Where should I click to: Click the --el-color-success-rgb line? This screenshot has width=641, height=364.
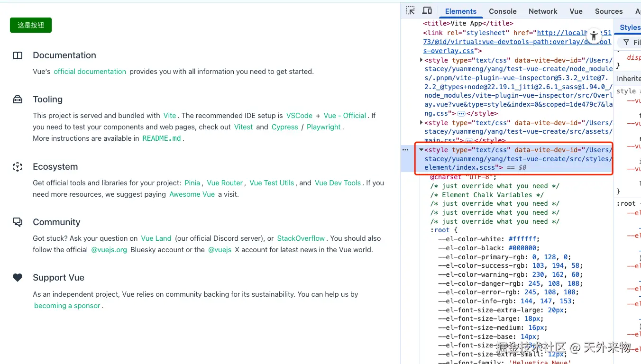click(x=510, y=265)
